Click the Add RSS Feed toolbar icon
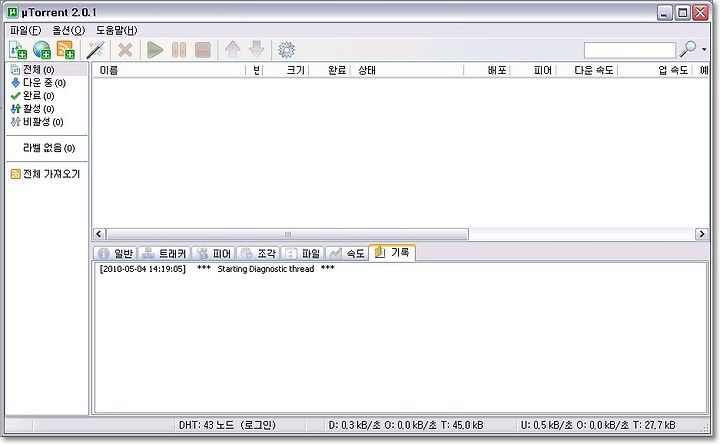 point(66,50)
